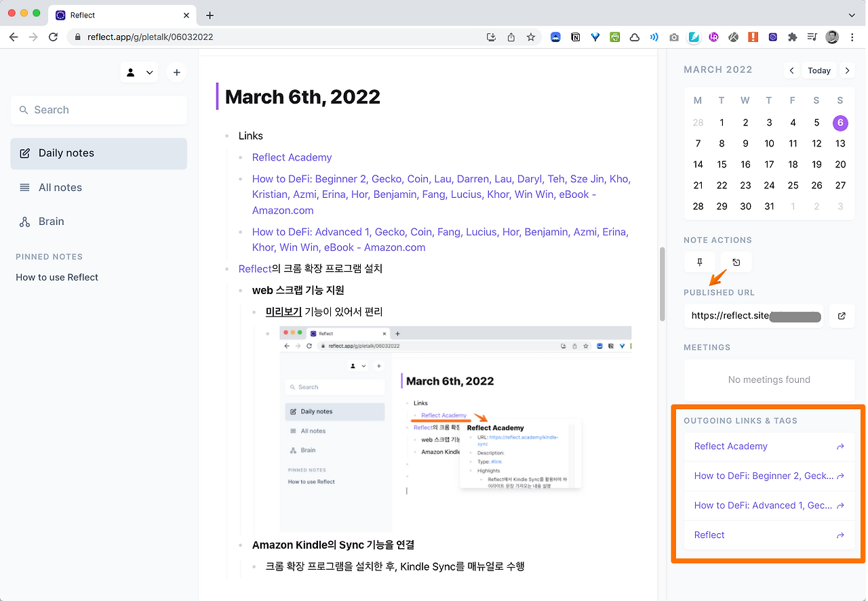Open How to DeFi: Advanced link in note

[440, 239]
